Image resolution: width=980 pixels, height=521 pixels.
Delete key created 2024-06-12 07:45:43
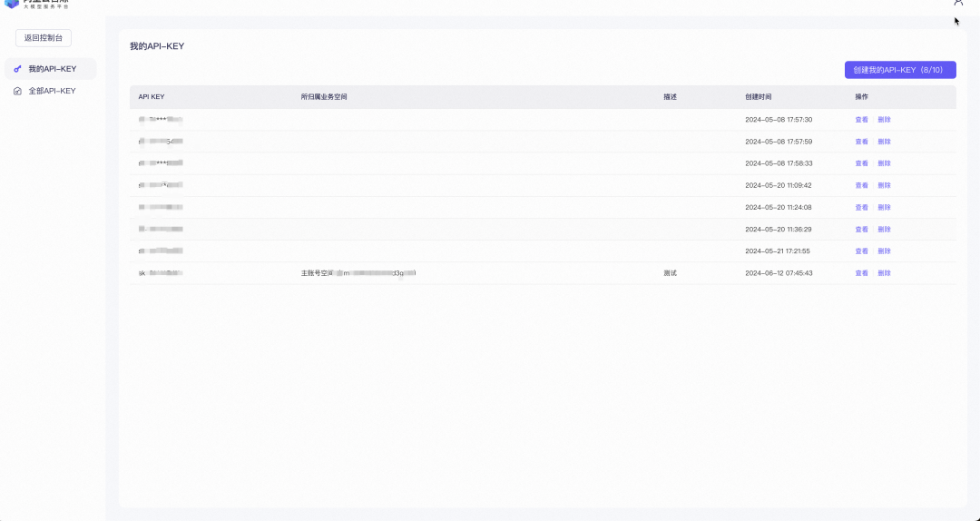point(884,272)
